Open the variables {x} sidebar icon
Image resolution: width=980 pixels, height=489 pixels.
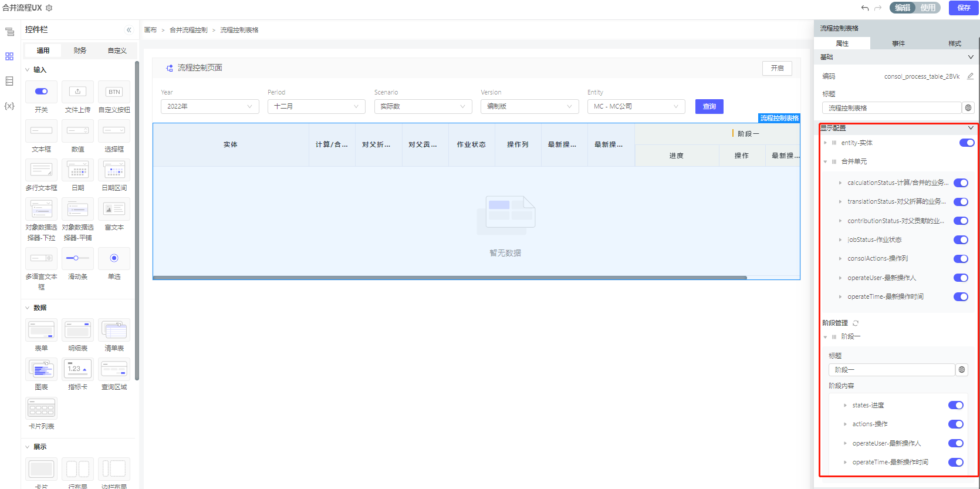click(x=9, y=106)
